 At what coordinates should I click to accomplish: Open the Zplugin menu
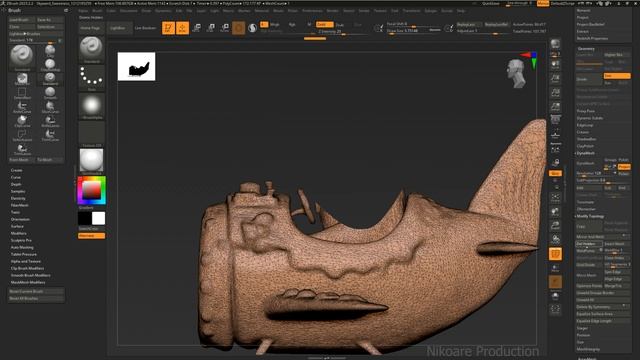(431, 11)
